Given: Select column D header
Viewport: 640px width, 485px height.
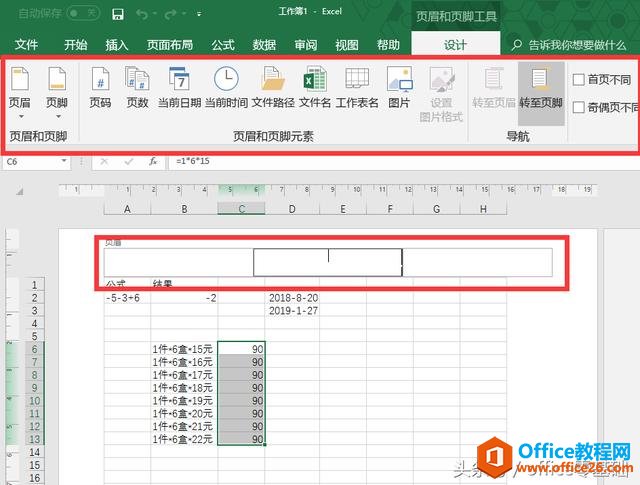Looking at the screenshot, I should coord(292,209).
